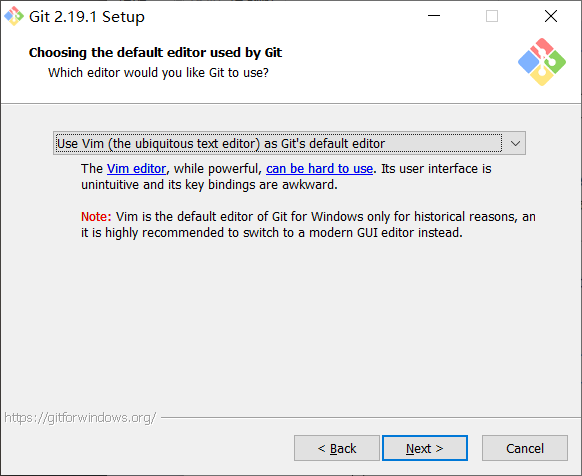Click the gitforwindows.org URL text
This screenshot has width=582, height=476.
(80, 418)
